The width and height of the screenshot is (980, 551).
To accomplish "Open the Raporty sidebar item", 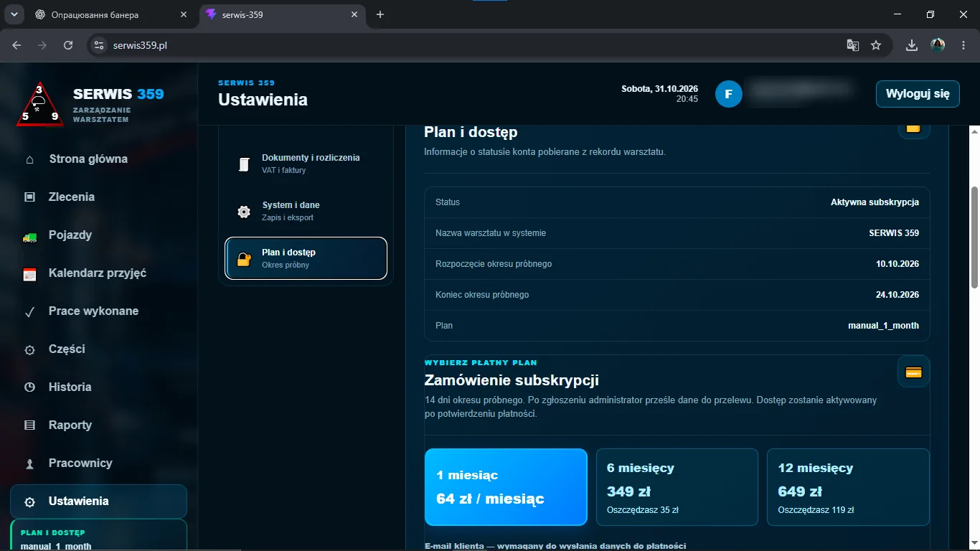I will pos(98,425).
